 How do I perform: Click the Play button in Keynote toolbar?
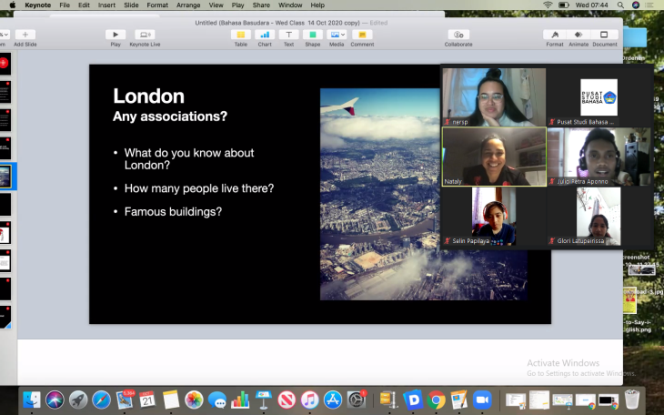pyautogui.click(x=115, y=35)
